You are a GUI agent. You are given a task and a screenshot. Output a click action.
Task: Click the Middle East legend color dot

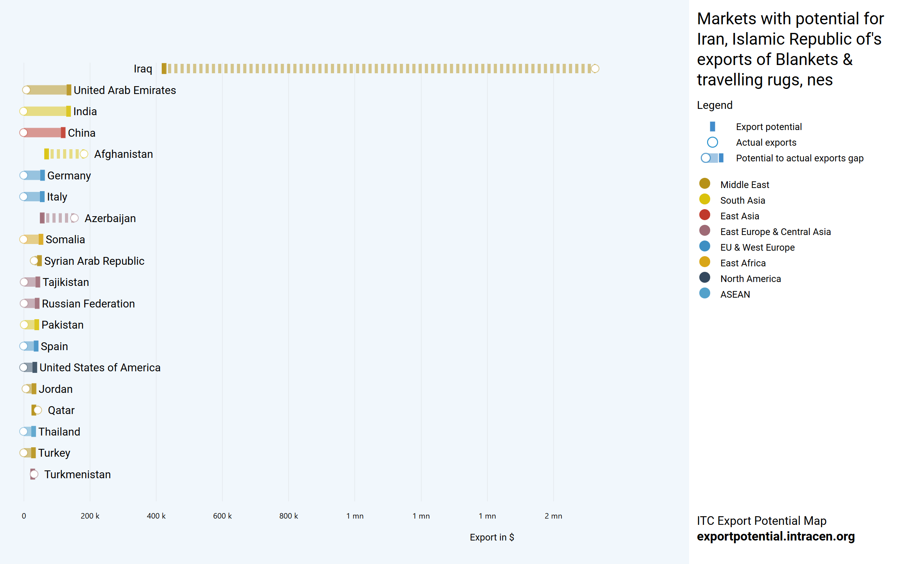pyautogui.click(x=704, y=184)
